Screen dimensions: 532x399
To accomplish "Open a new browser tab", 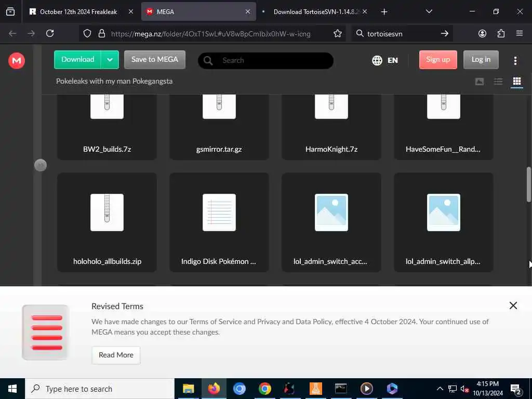I will coord(384,12).
